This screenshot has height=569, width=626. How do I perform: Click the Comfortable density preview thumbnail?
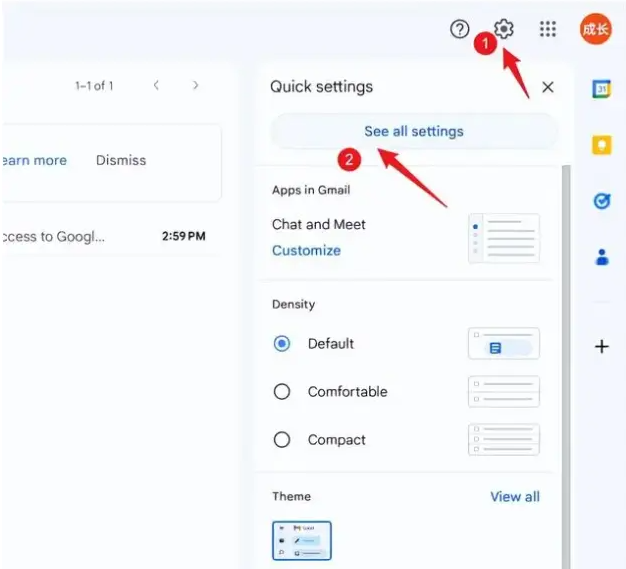[504, 391]
